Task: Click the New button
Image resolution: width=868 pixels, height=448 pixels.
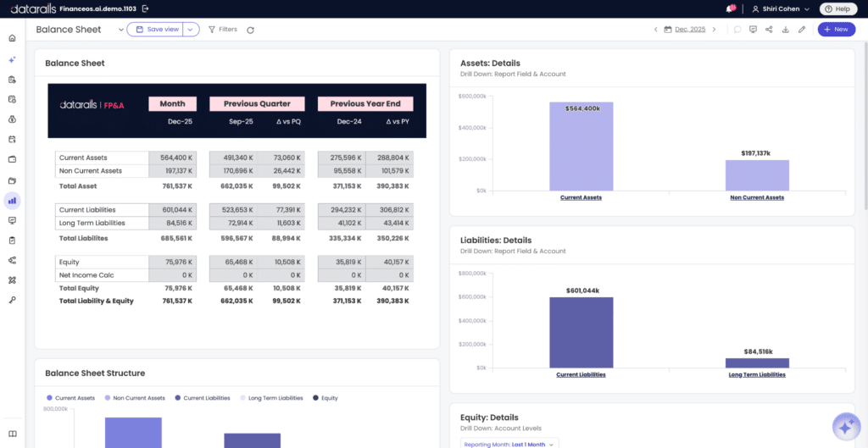Action: click(836, 30)
